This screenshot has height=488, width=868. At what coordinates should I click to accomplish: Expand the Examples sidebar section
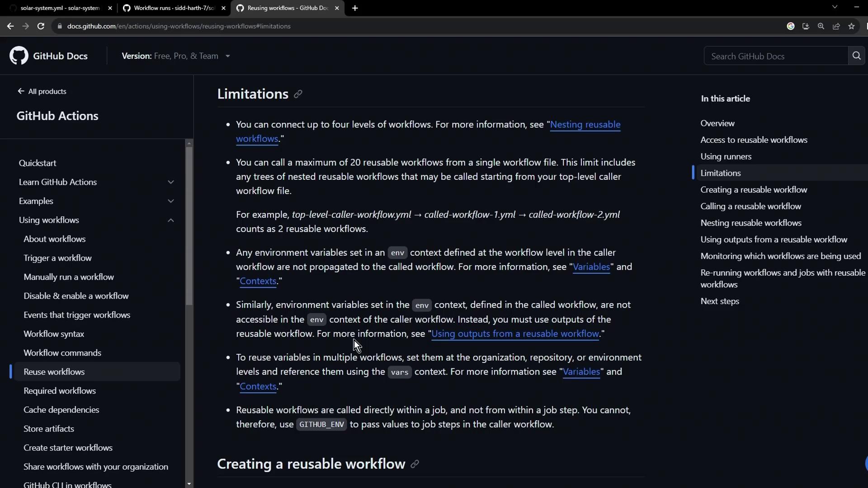click(171, 201)
